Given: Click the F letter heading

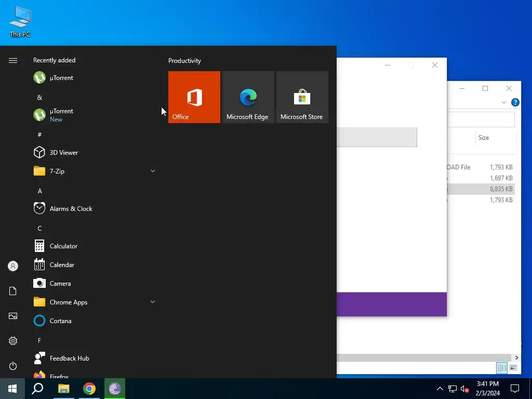Looking at the screenshot, I should click(39, 340).
